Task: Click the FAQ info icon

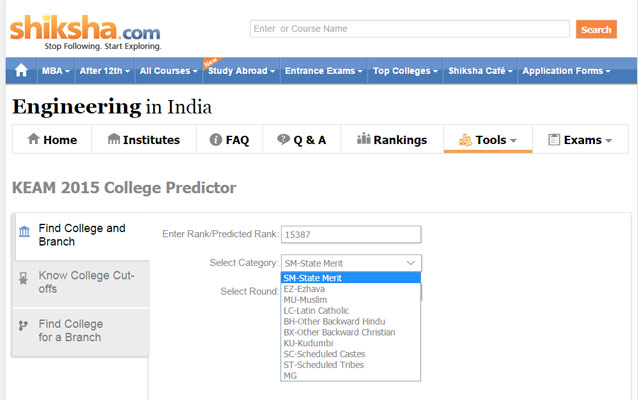Action: click(x=215, y=140)
